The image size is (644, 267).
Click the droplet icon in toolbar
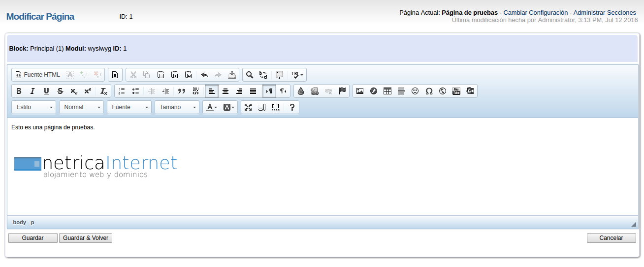(301, 91)
